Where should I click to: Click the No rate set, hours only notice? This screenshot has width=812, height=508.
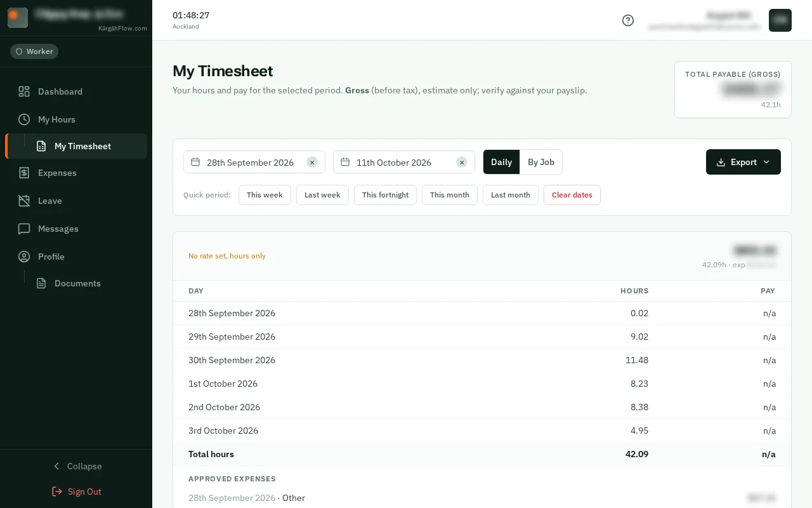coord(227,256)
